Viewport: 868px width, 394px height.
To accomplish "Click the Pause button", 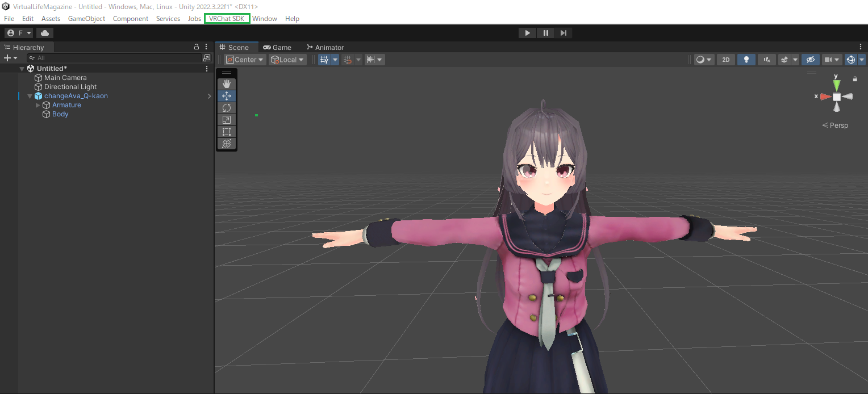I will tap(545, 33).
